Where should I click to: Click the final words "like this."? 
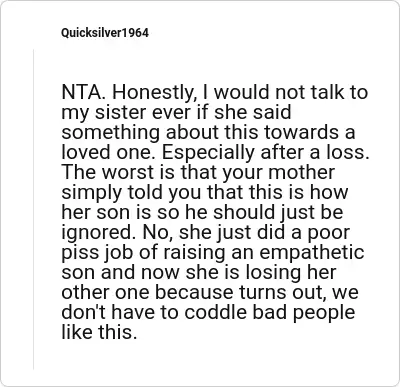pyautogui.click(x=99, y=332)
